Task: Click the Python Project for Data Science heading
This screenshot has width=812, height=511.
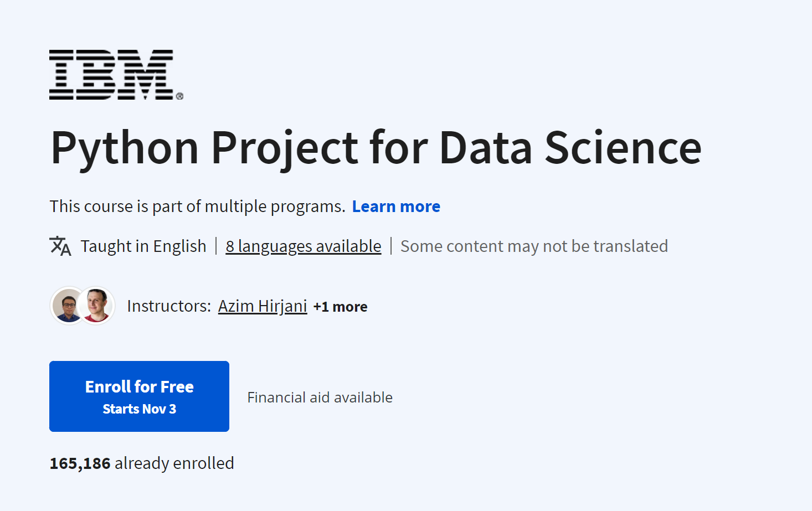Action: click(x=376, y=148)
